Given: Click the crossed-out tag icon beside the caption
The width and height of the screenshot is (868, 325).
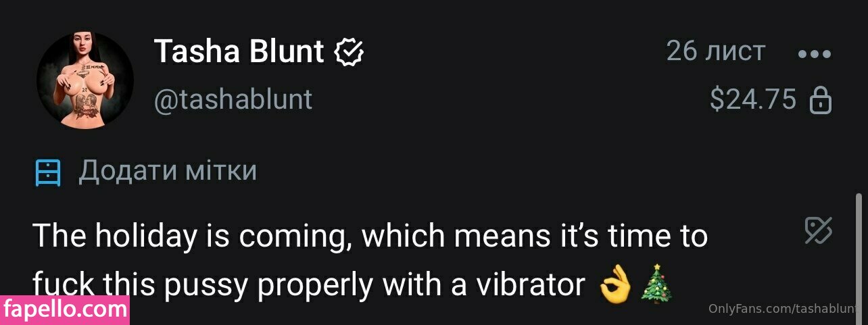Looking at the screenshot, I should [818, 231].
